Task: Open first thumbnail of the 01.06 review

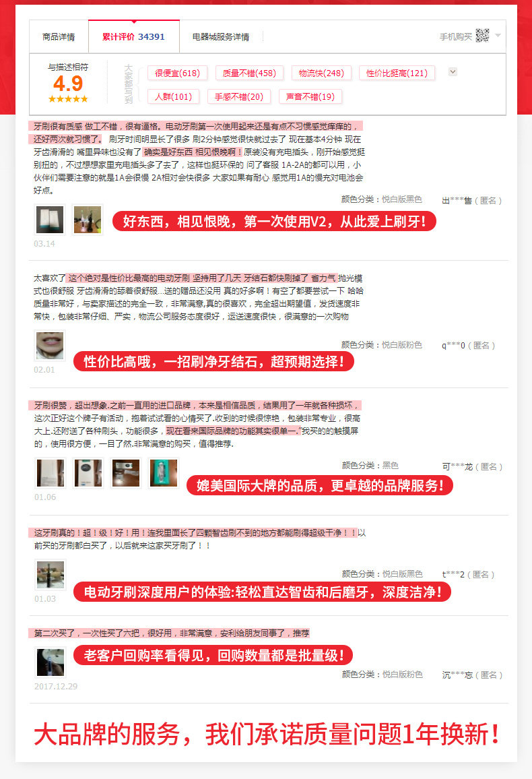Action: (50, 472)
